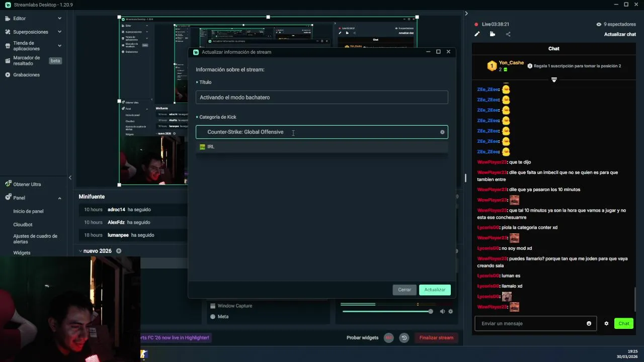
Task: Collapse the left sidebar arrow
Action: (70, 177)
